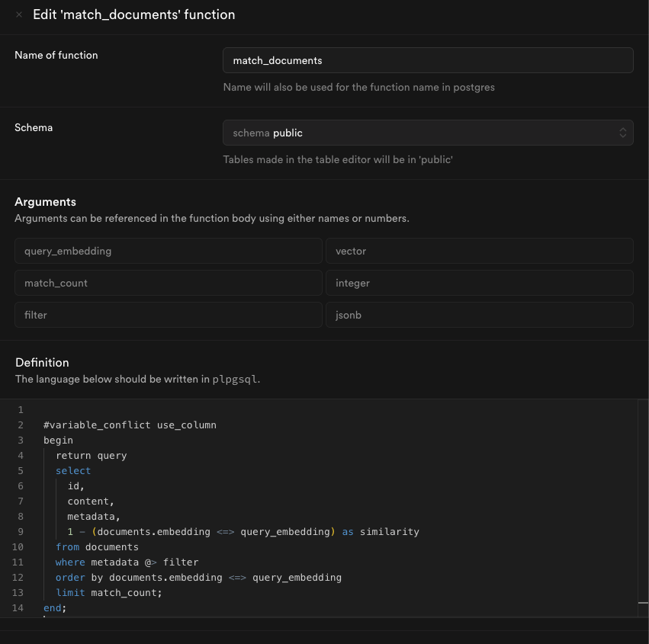Viewport: 649px width, 644px height.
Task: Click 'similarity' alias in the code editor
Action: (x=389, y=531)
